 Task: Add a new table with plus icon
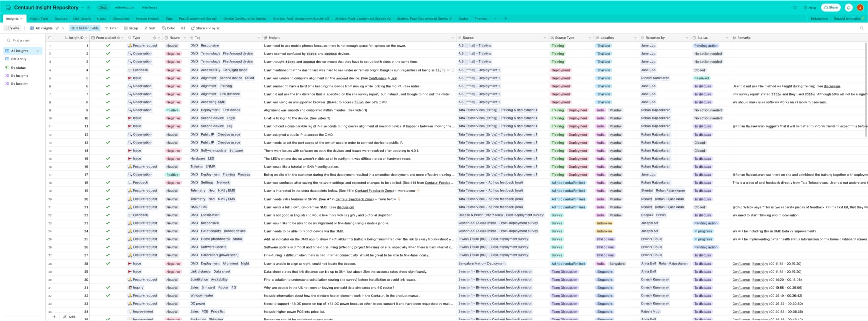[506, 19]
